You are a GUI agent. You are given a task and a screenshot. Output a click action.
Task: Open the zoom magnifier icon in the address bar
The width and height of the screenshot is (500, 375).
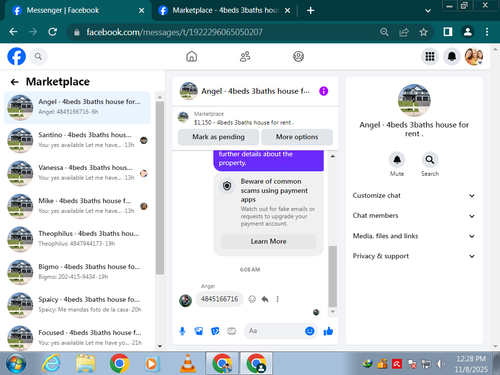point(384,32)
